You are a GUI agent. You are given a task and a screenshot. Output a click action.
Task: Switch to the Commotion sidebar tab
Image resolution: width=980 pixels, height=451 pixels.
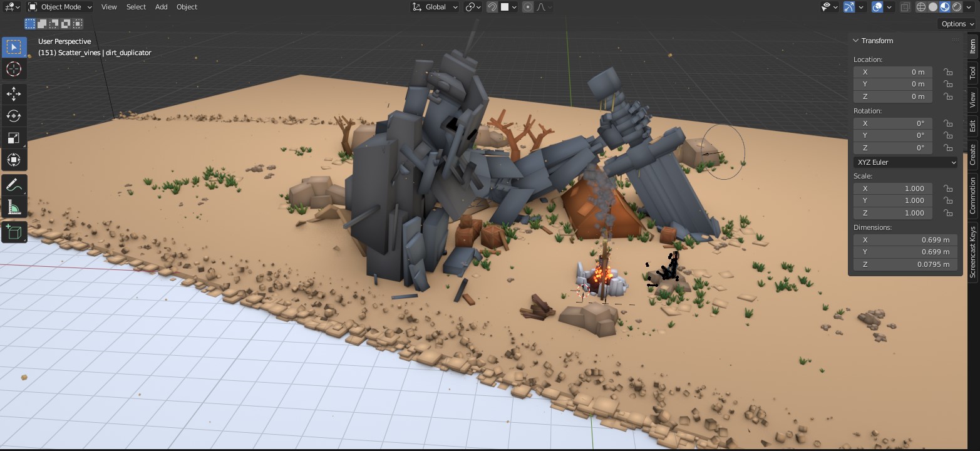[x=972, y=195]
